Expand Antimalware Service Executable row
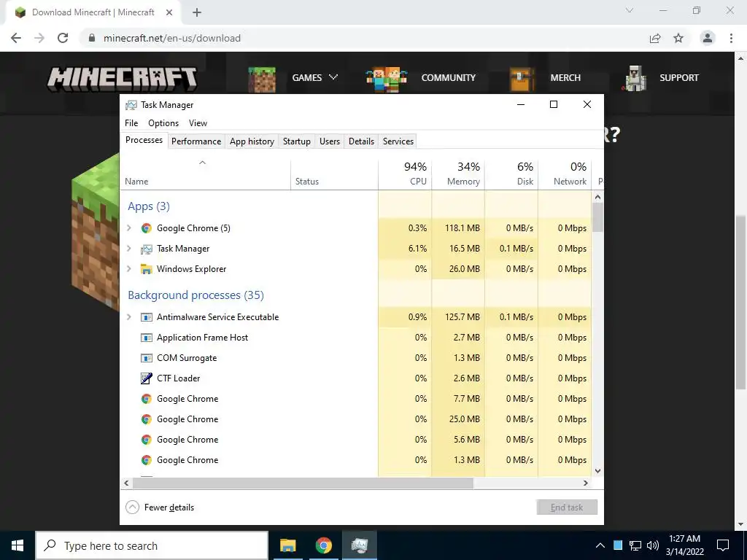The image size is (747, 560). click(x=128, y=317)
